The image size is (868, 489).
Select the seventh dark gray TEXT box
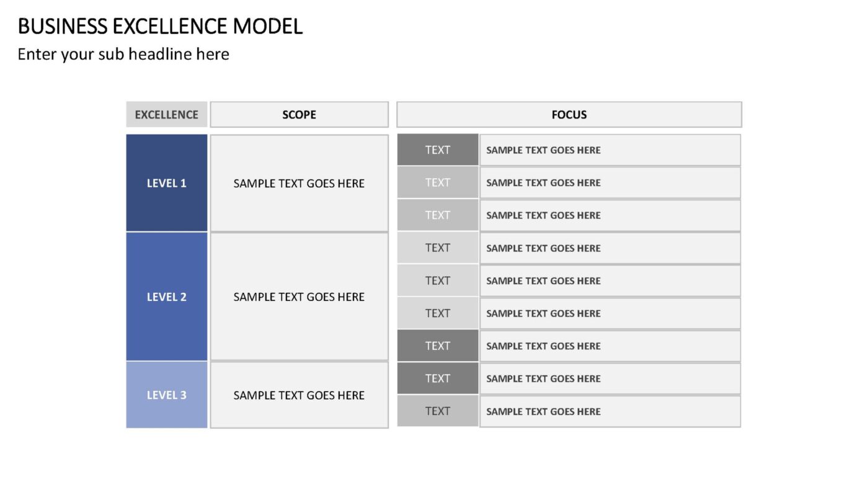[x=438, y=346]
